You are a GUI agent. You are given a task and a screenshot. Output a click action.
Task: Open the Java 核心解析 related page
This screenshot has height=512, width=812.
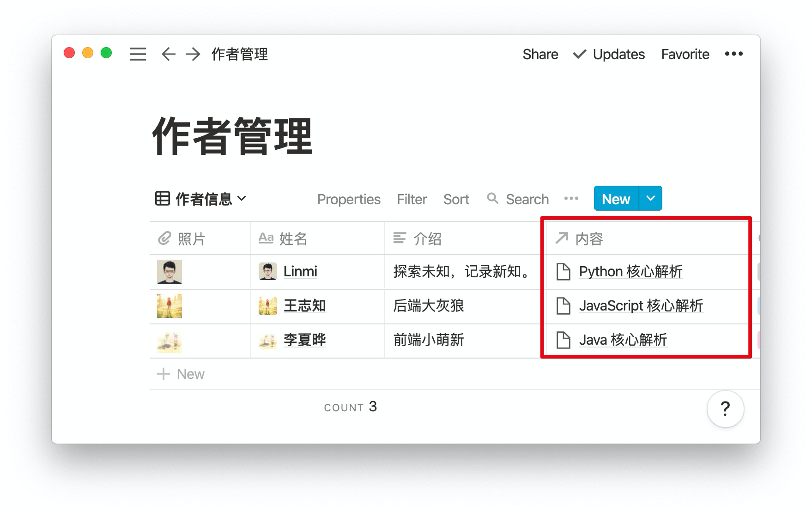pos(623,340)
